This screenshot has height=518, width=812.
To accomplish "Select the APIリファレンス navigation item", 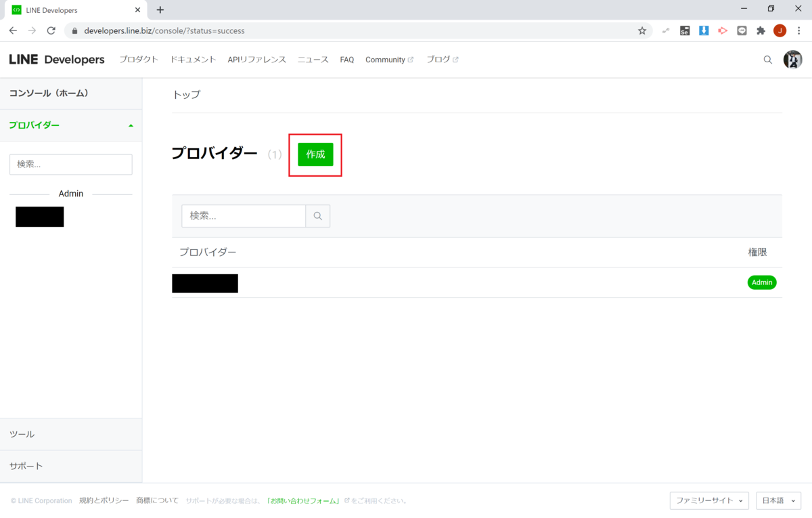I will [256, 60].
